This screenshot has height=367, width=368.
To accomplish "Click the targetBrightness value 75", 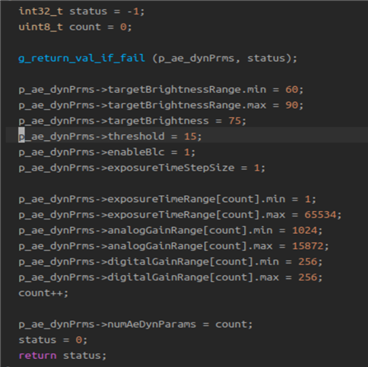I will [234, 121].
